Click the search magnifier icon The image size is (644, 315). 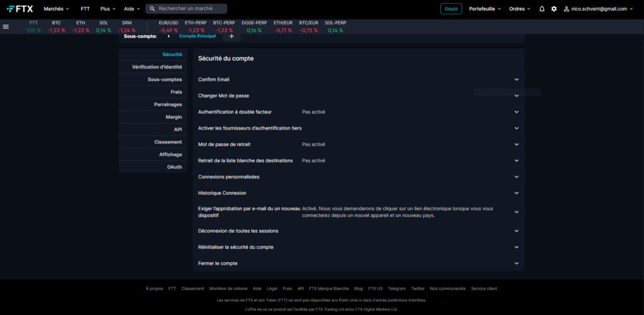click(x=152, y=9)
